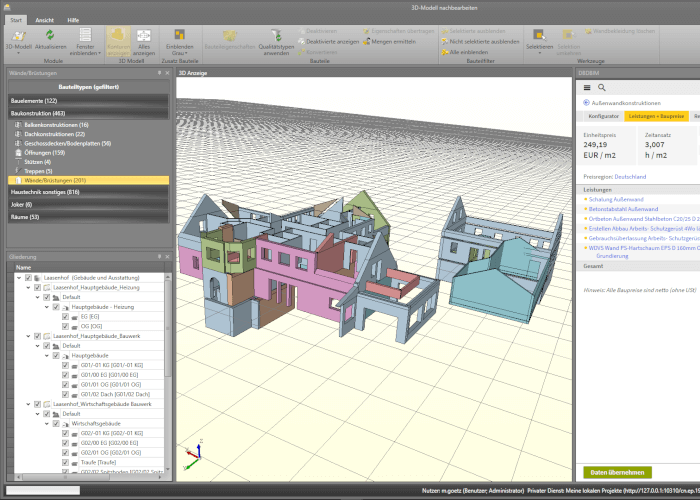Close the Wände/Brüstungen panel
Image resolution: width=700 pixels, height=500 pixels.
pyautogui.click(x=167, y=73)
